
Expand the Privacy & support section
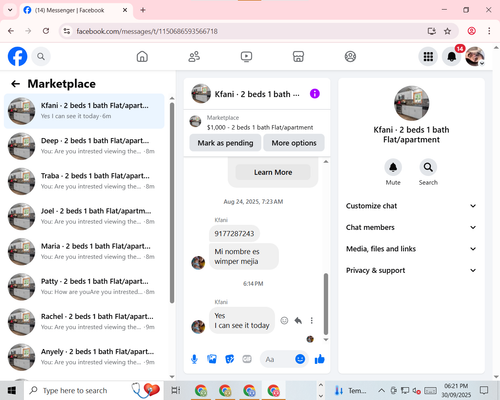click(x=411, y=270)
